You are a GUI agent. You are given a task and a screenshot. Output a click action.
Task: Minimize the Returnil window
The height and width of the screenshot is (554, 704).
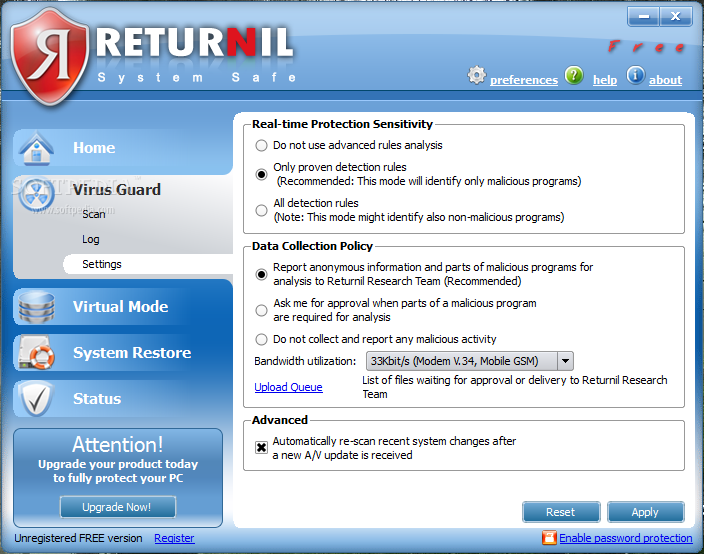pyautogui.click(x=644, y=17)
